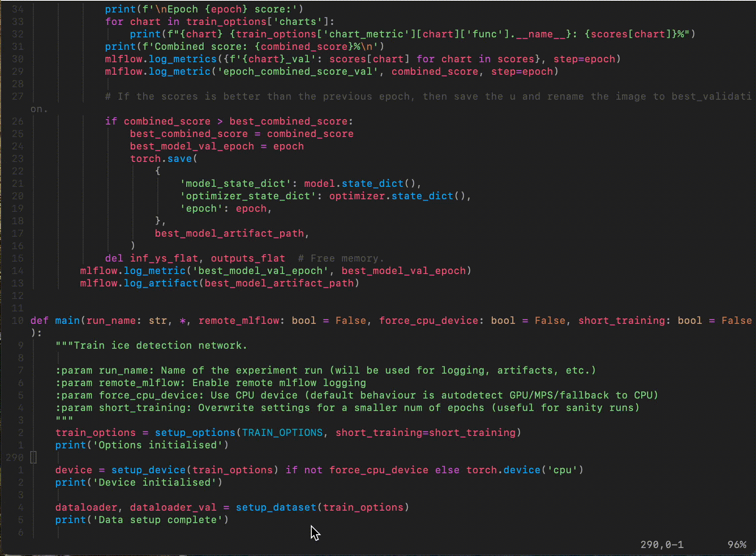Click ':param run_name:' docstring line
The image size is (756, 556).
pos(325,371)
